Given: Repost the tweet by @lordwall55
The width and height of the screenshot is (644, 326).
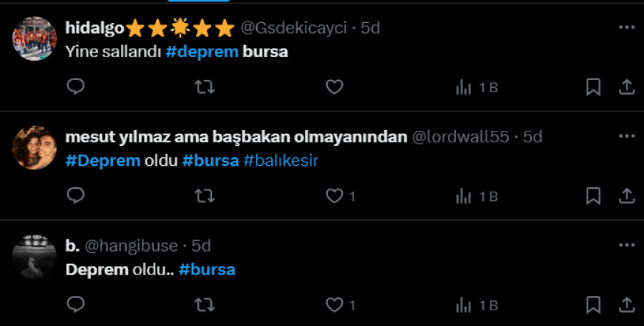Looking at the screenshot, I should [x=205, y=196].
